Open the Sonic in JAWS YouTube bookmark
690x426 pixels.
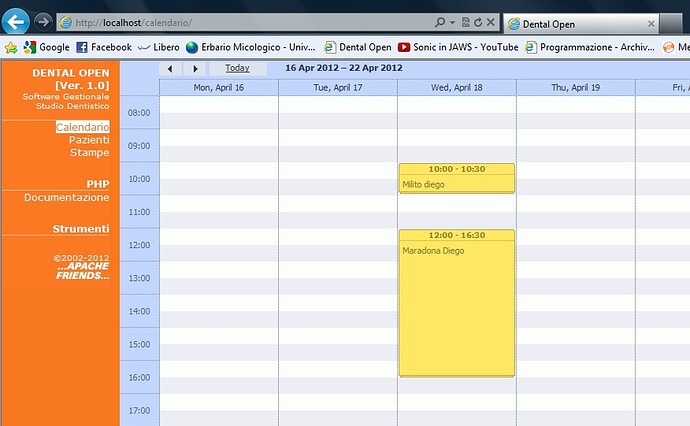458,47
